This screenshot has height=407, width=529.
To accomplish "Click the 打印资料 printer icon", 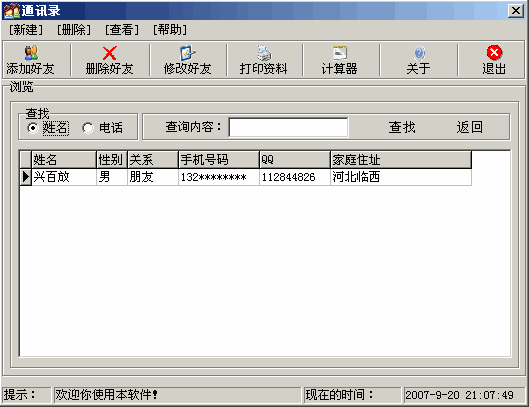I will click(264, 53).
